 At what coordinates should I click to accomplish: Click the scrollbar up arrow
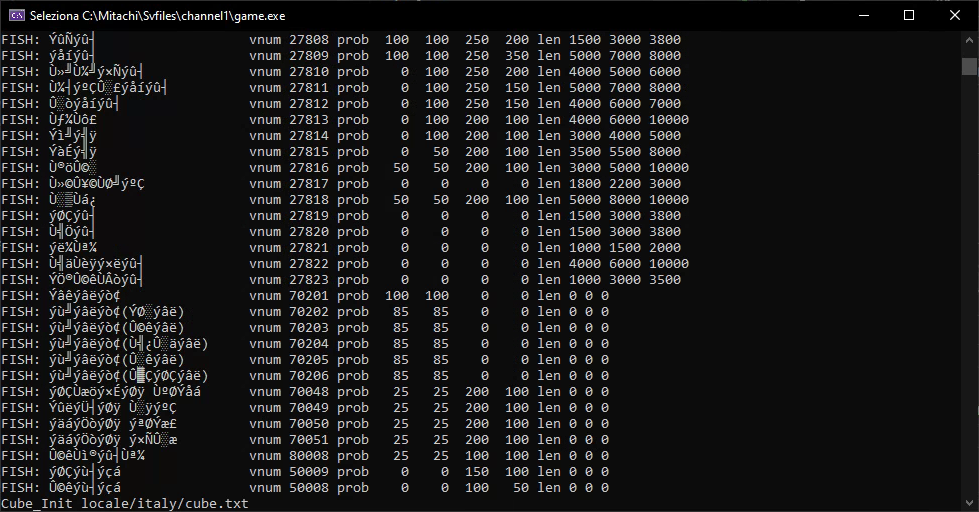coord(968,41)
